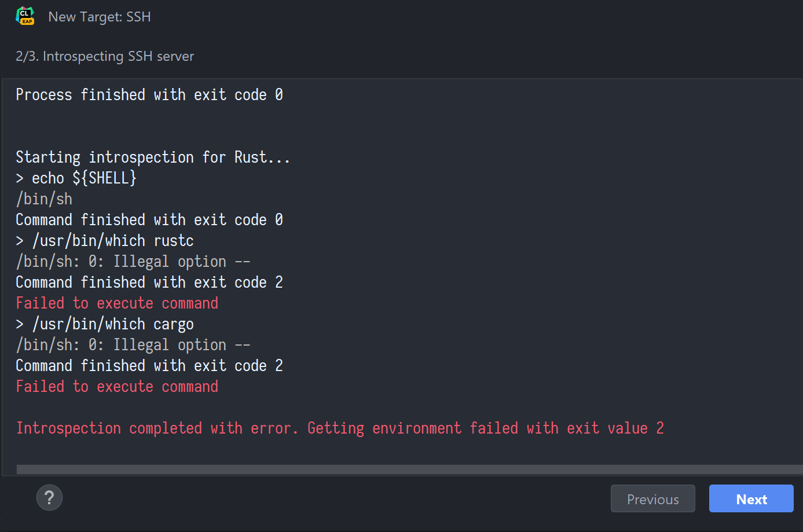Open help via the question mark icon
The image size is (803, 532).
pos(49,498)
